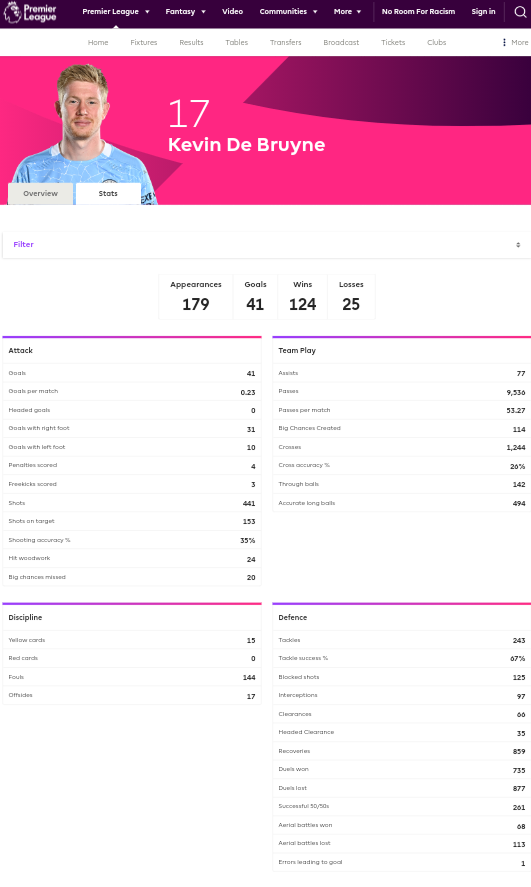Open the Results navigation link
Screen dimensions: 531x887
pos(191,42)
